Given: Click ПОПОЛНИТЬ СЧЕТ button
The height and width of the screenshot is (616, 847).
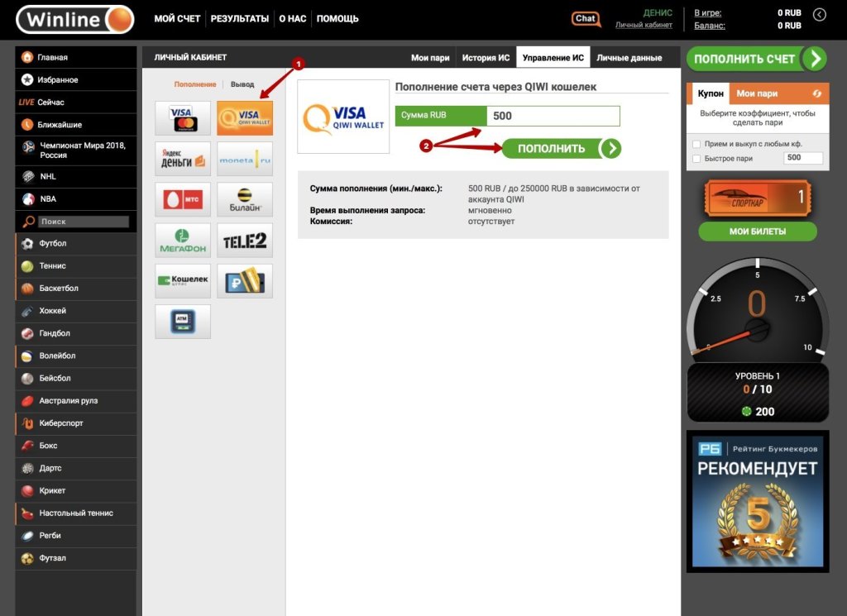Looking at the screenshot, I should pos(758,59).
